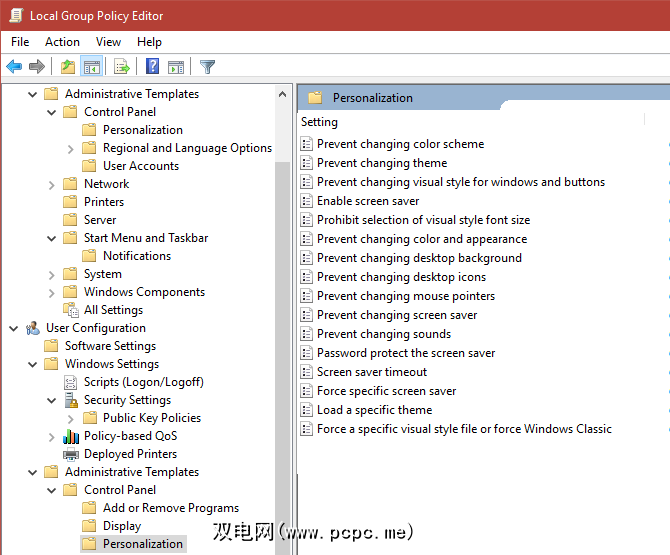Collapse the top Administrative Templates node
Screen dimensions: 670x555
click(32, 94)
